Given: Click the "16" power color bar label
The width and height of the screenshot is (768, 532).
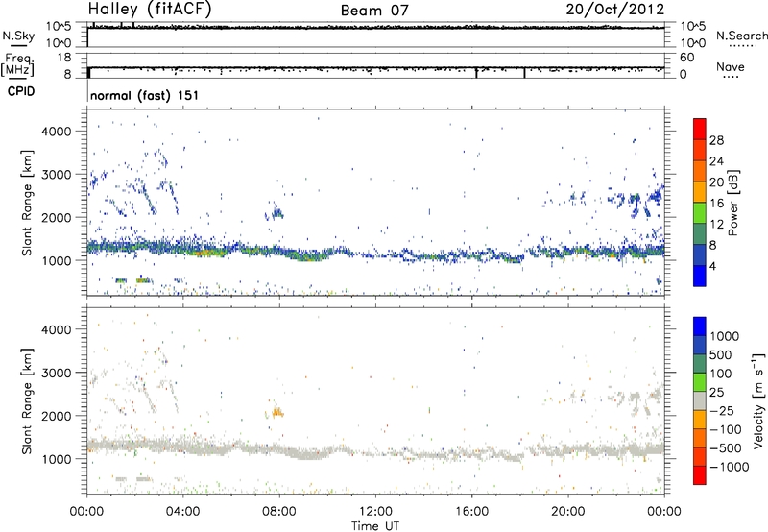Looking at the screenshot, I should click(716, 204).
